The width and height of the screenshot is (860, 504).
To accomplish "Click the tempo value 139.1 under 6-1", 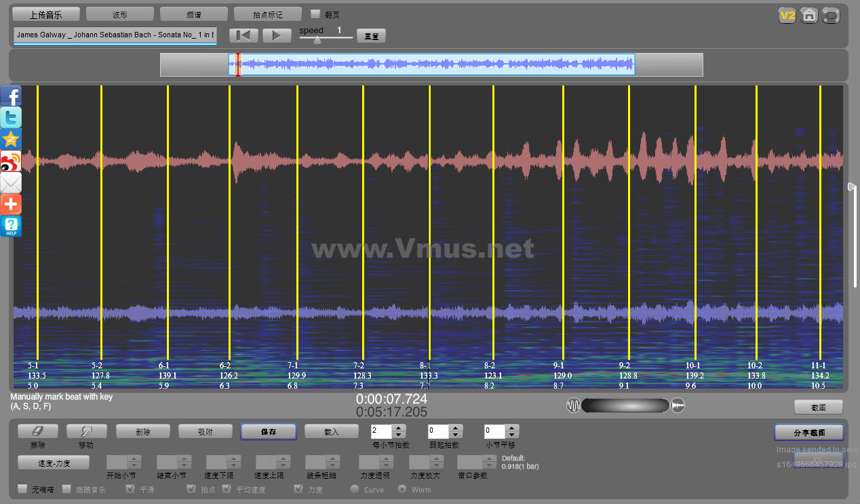I will pos(168,375).
